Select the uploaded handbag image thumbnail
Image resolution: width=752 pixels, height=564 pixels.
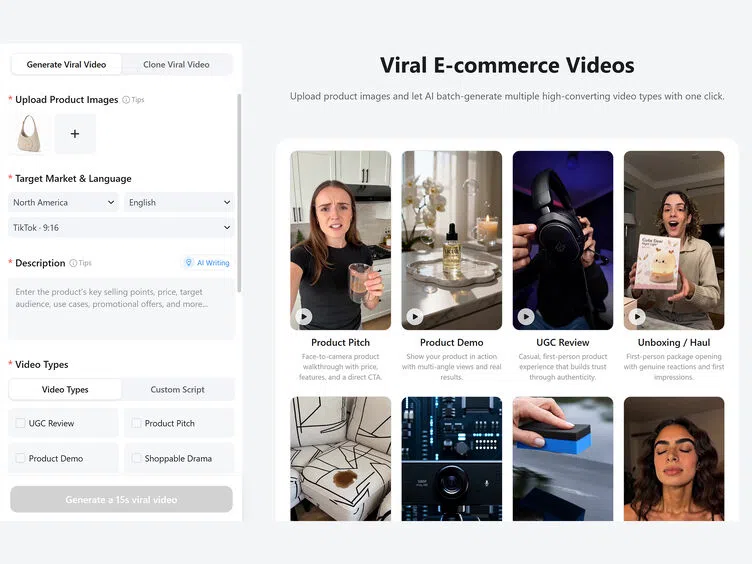click(29, 134)
